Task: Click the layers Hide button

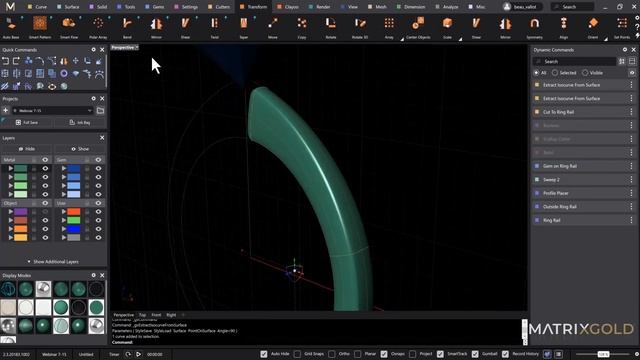Action: pos(27,149)
